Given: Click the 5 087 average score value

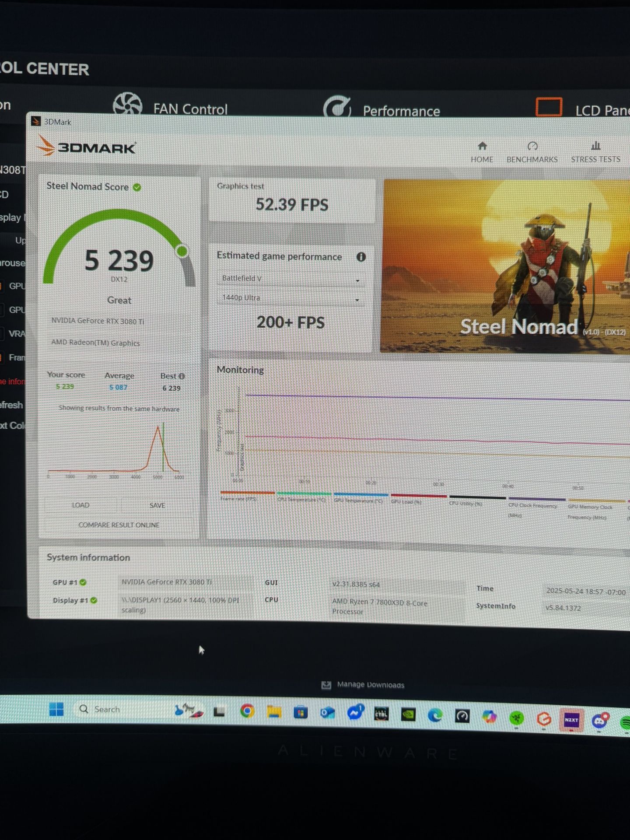Looking at the screenshot, I should pyautogui.click(x=118, y=387).
